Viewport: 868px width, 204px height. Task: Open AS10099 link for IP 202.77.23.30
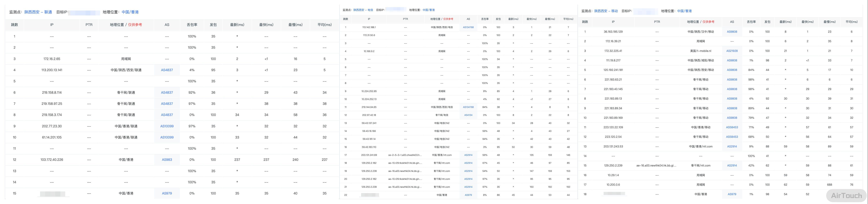tap(167, 126)
